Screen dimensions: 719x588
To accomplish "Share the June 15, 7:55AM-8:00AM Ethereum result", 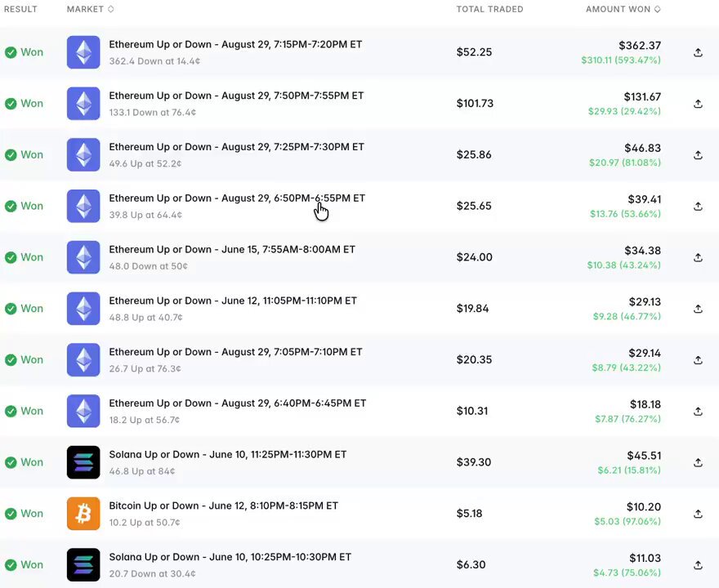I will 698,258.
